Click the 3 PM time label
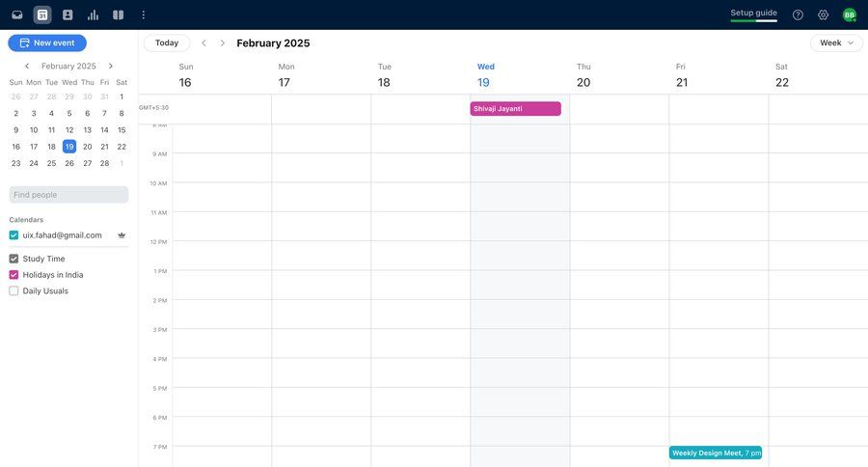The image size is (868, 467). coord(160,330)
